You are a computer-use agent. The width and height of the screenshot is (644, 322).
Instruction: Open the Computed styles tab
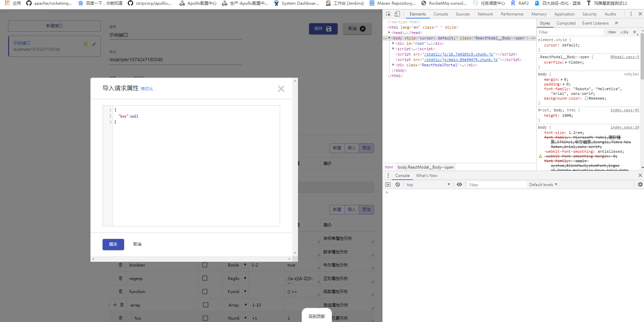click(566, 23)
